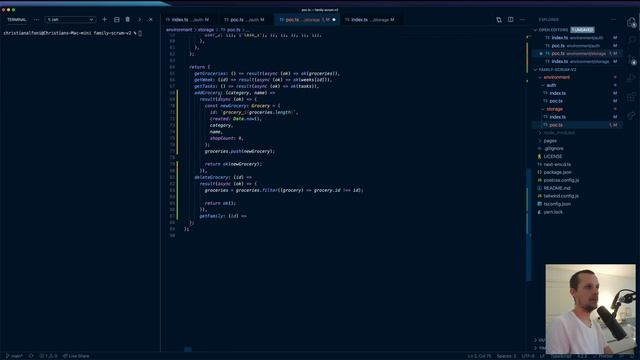The width and height of the screenshot is (640, 360).
Task: Open the terminal shell selector dropdown
Action: point(70,19)
